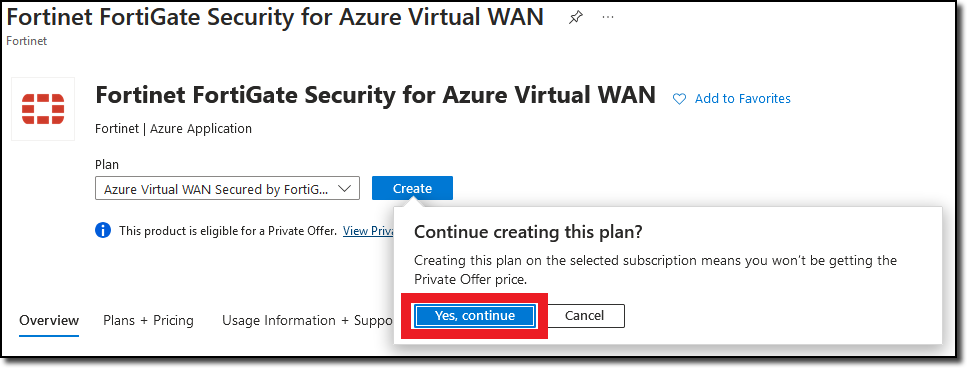Screen dimensions: 967x368
Task: Click the Private Offer eligibility message text
Action: point(228,231)
